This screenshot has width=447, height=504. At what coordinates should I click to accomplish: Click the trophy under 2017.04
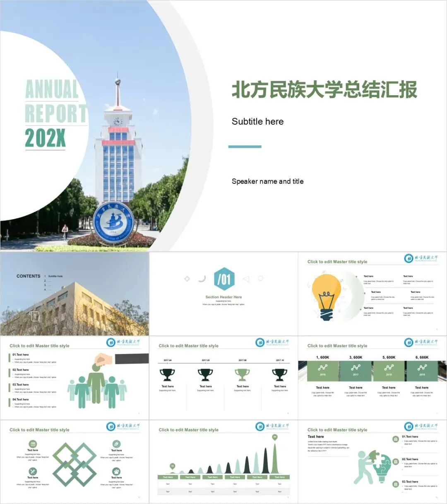[167, 375]
